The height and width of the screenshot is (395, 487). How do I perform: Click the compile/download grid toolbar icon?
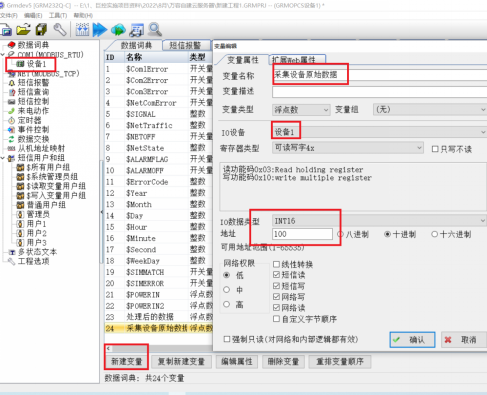click(x=82, y=30)
